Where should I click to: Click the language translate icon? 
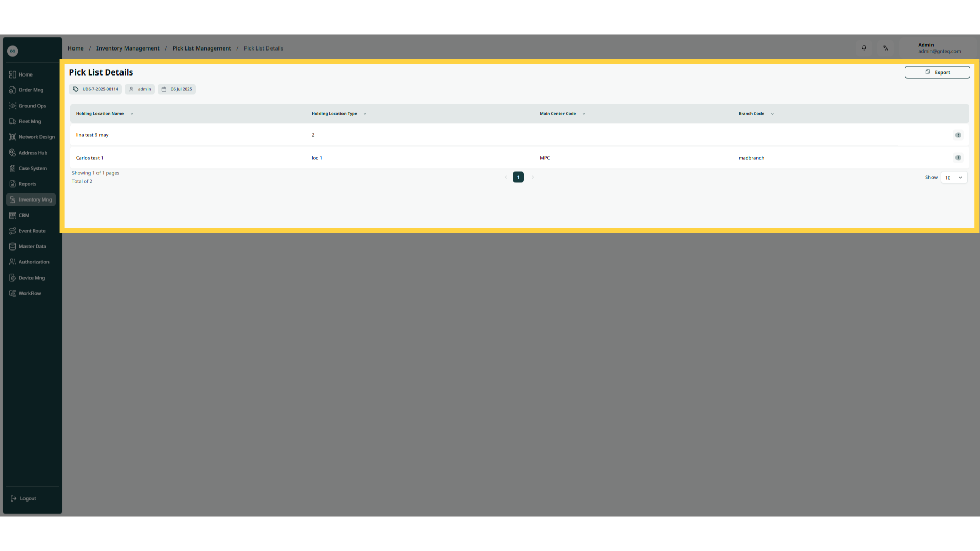coord(886,48)
